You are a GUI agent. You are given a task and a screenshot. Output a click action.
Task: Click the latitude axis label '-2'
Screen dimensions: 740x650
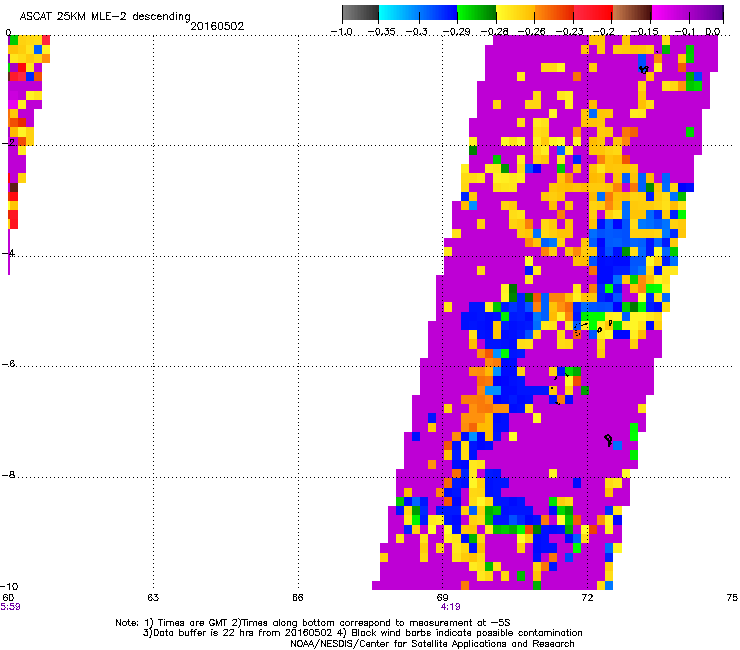(x=8, y=143)
